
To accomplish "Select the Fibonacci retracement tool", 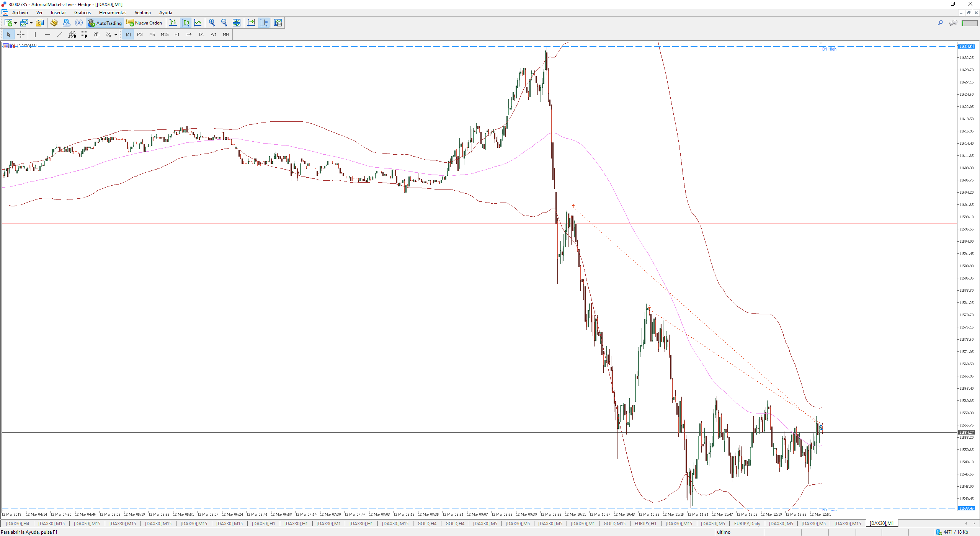I will coord(84,34).
